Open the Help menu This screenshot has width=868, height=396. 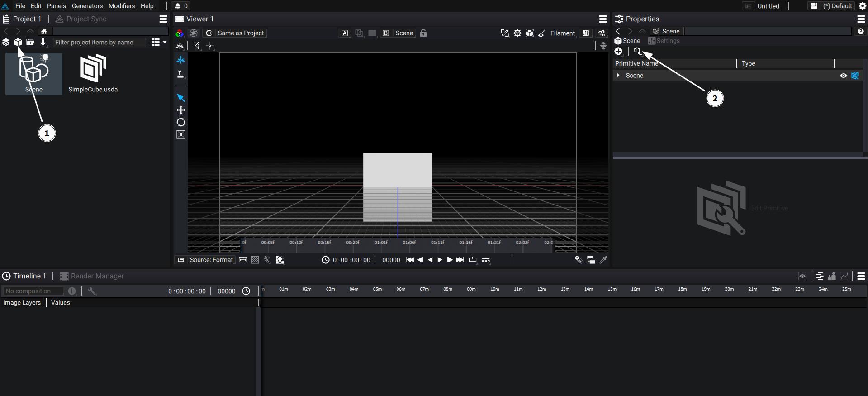click(147, 6)
